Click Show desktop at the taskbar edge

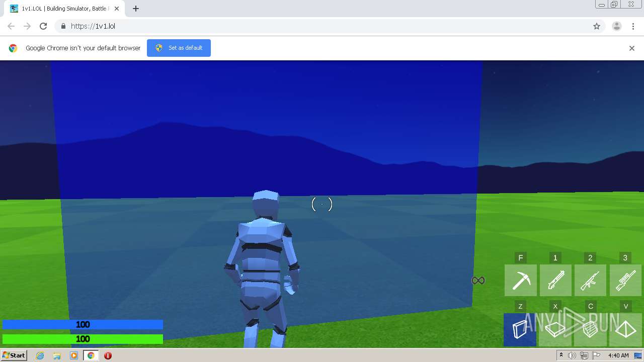639,355
